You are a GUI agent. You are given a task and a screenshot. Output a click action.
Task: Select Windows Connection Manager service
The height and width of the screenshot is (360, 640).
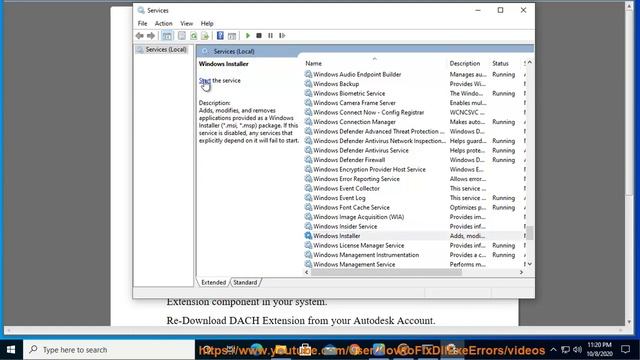point(354,122)
